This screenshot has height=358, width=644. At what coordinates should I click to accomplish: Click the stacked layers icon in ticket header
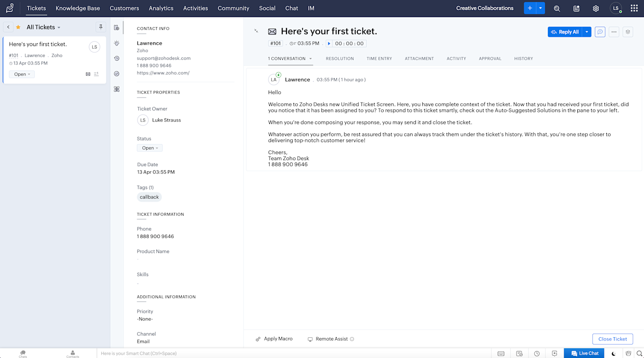(x=628, y=32)
